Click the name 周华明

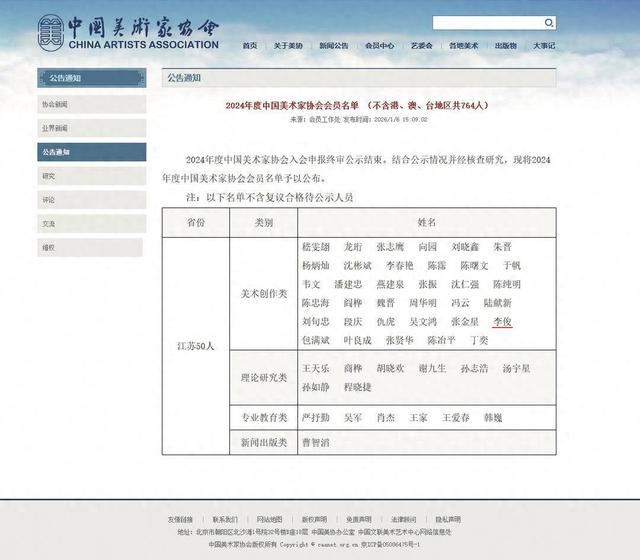[x=423, y=303]
